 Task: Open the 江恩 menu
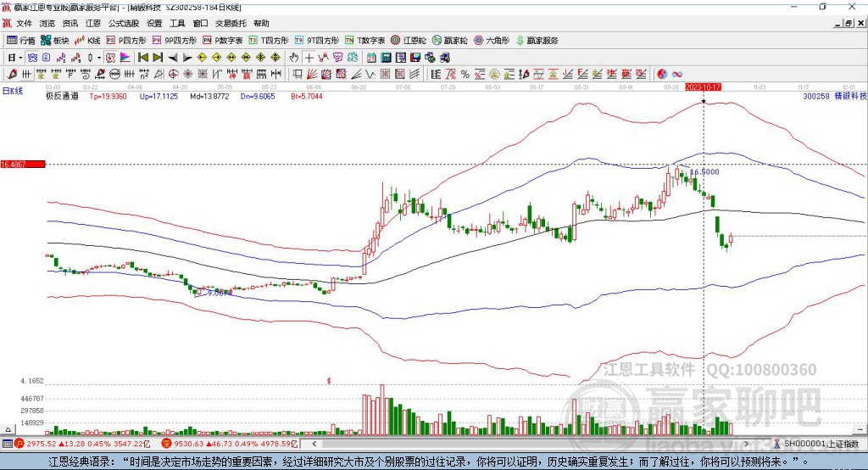(x=93, y=23)
